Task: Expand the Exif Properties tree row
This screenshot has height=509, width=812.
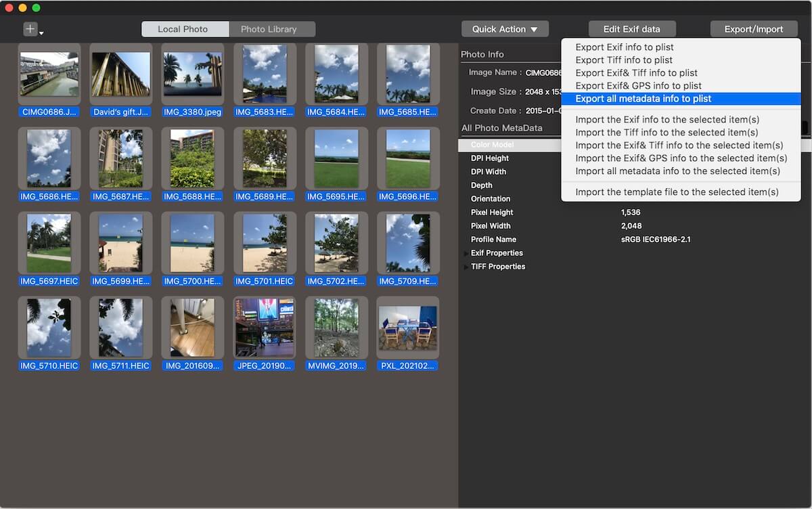Action: (x=466, y=253)
